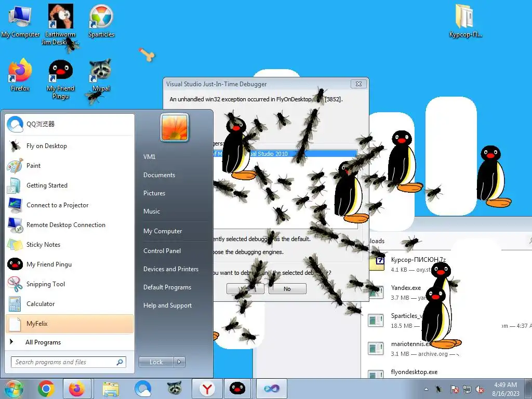Open Music from Start menu
The image size is (532, 399).
(151, 211)
